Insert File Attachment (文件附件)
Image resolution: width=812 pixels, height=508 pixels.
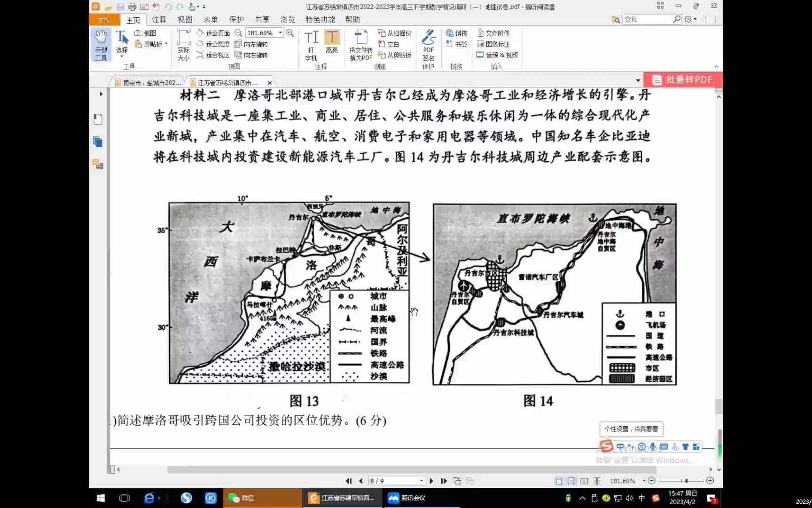[493, 33]
